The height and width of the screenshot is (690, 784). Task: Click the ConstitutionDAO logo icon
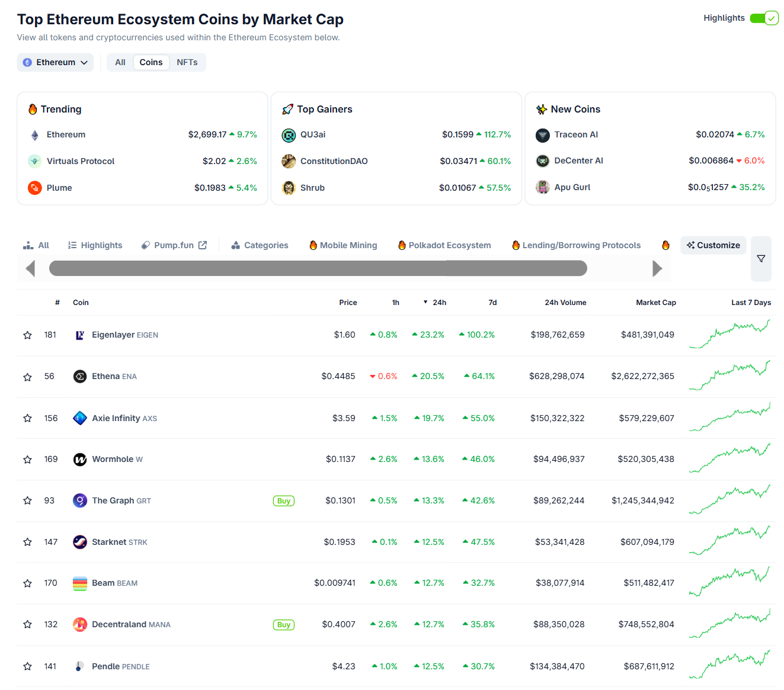point(289,161)
